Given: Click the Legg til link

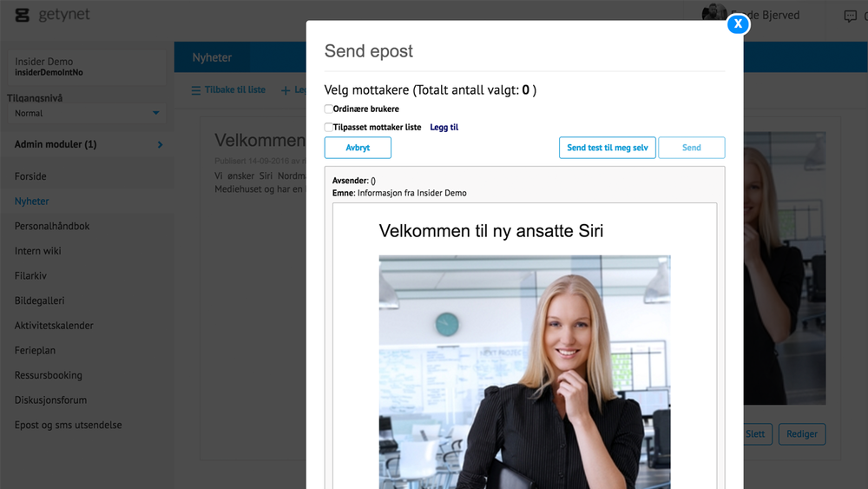Looking at the screenshot, I should coord(444,127).
